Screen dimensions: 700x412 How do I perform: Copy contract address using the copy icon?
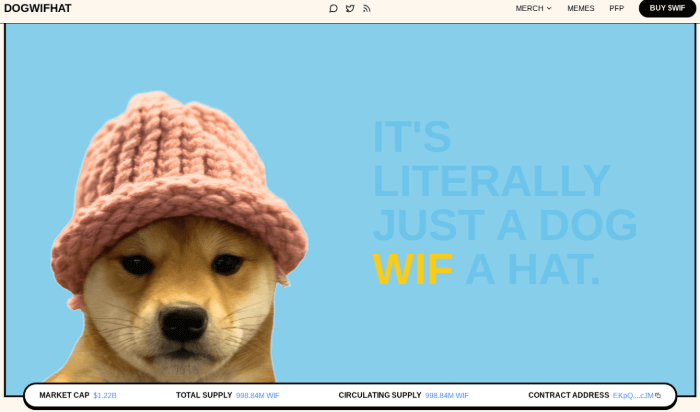click(658, 395)
